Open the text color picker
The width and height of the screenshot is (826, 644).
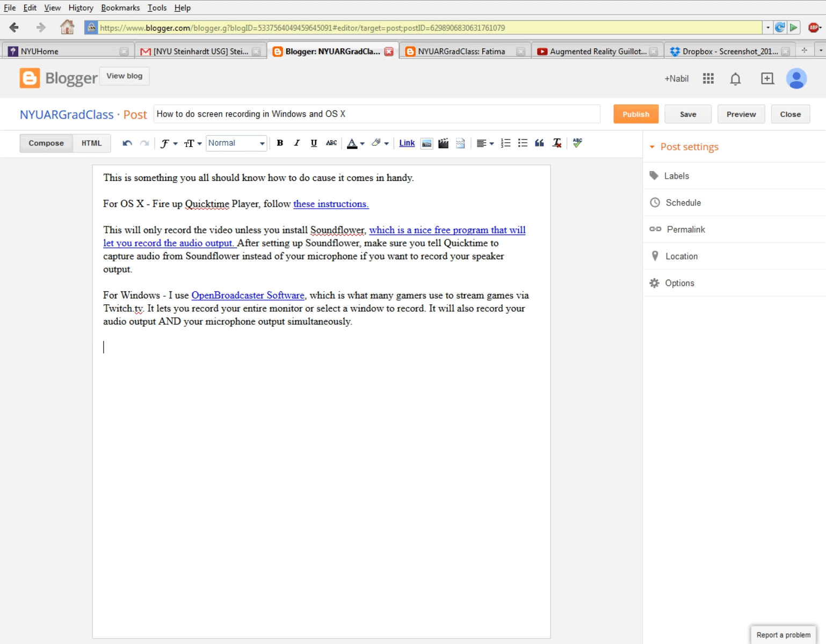point(354,143)
